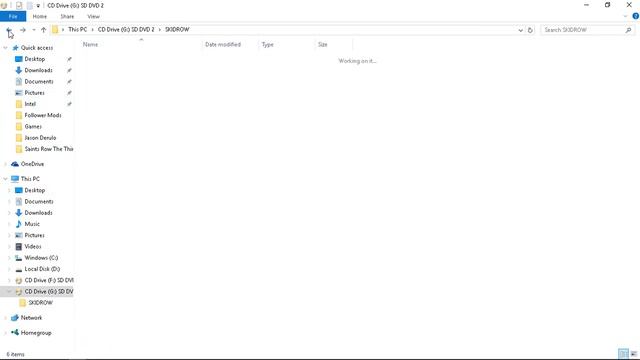Switch to Details view layout icon

click(x=623, y=353)
